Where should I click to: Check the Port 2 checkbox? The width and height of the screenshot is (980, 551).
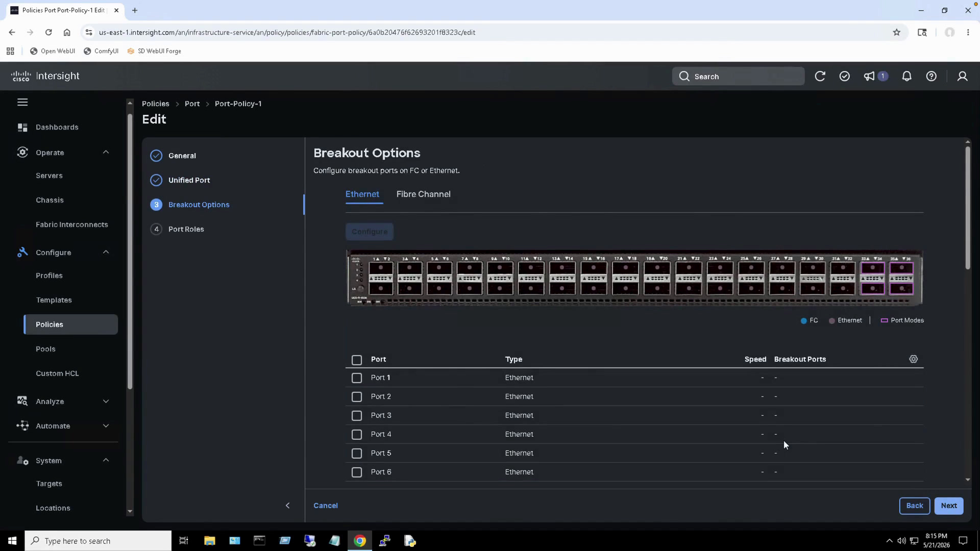[357, 397]
